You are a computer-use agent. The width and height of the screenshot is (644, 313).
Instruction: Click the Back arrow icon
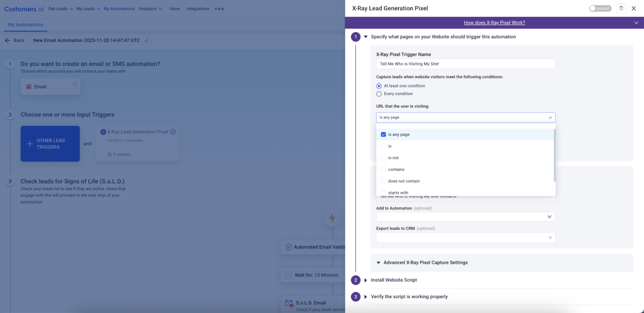(7, 40)
